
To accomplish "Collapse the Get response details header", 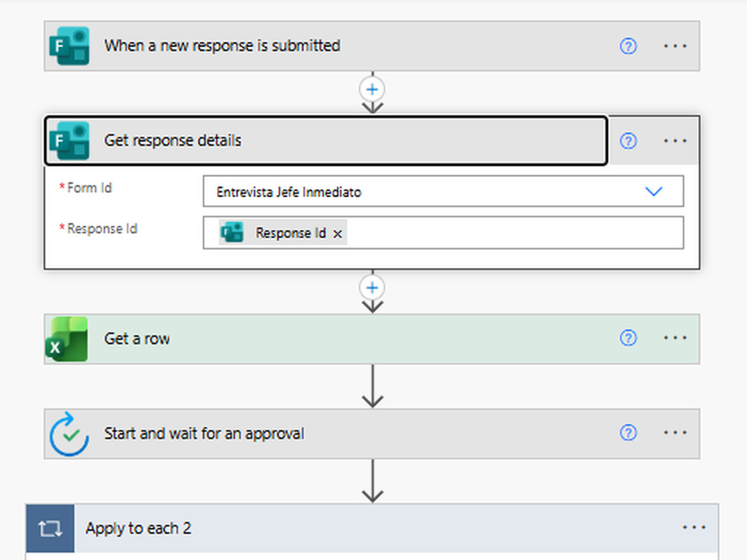I will [x=326, y=140].
